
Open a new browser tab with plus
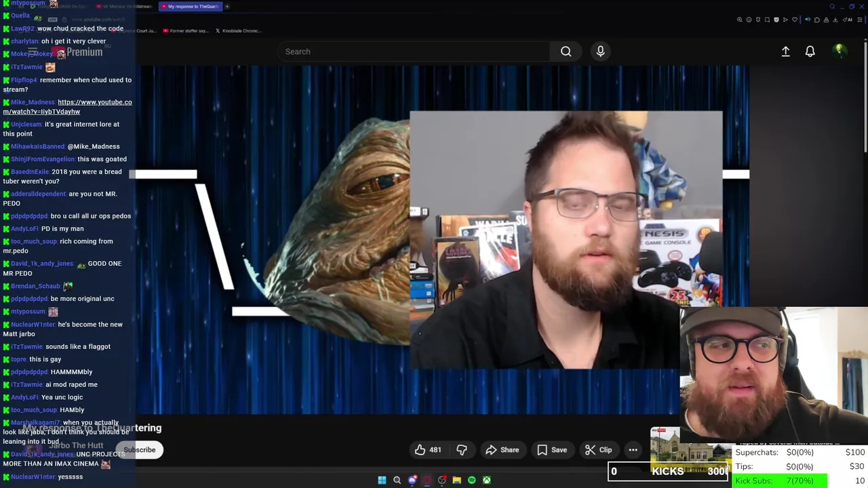226,6
